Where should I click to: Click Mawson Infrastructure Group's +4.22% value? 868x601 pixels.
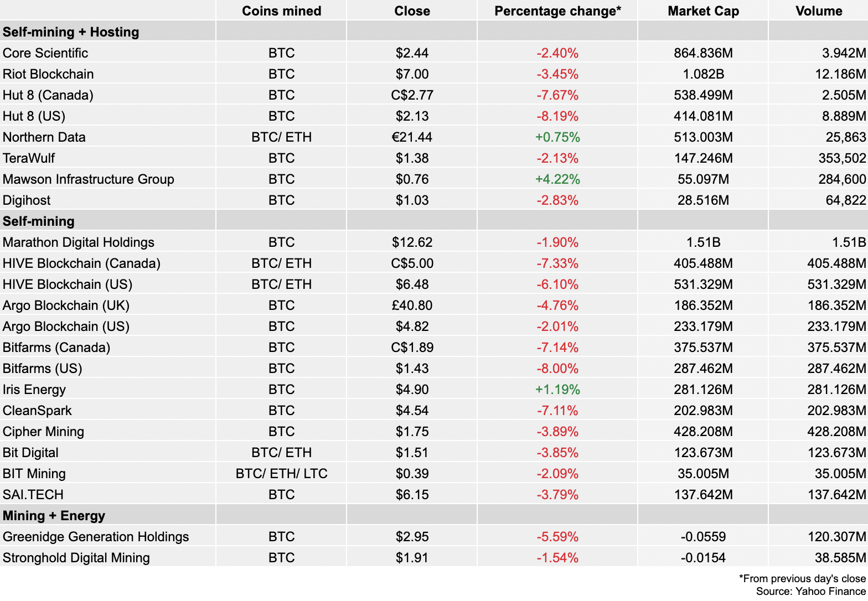point(557,179)
